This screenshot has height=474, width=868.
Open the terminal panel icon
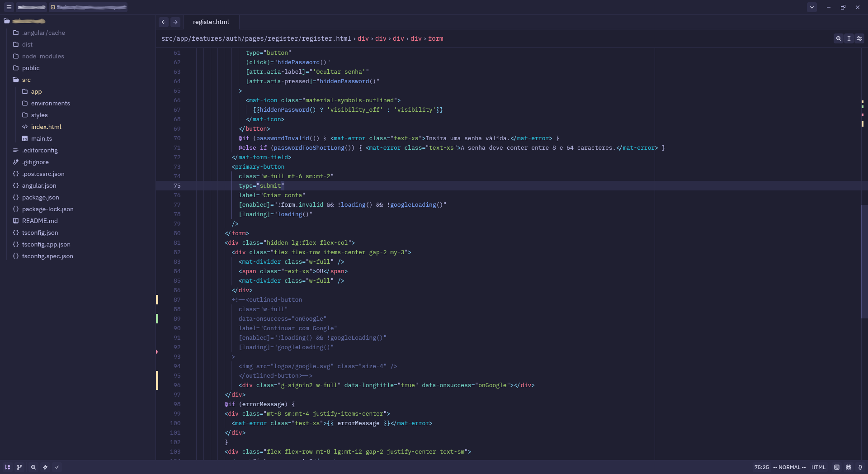(x=837, y=467)
